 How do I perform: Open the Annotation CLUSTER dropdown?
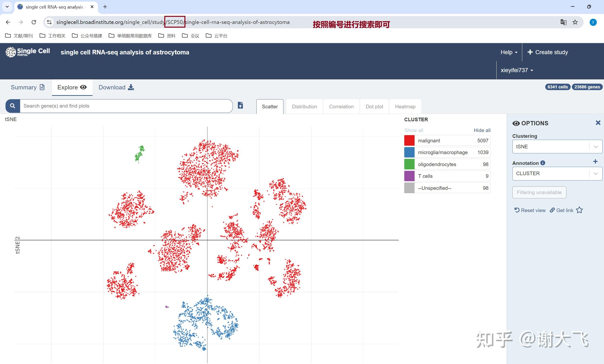pyautogui.click(x=557, y=173)
